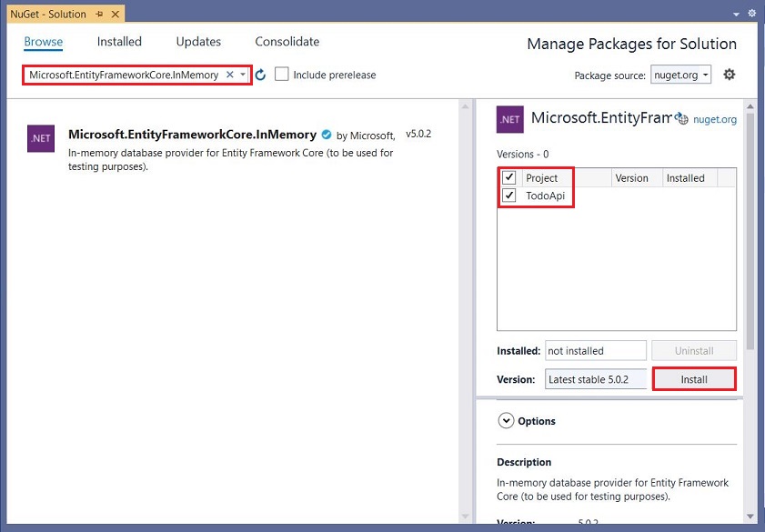Click the refresh search results icon

coord(261,75)
